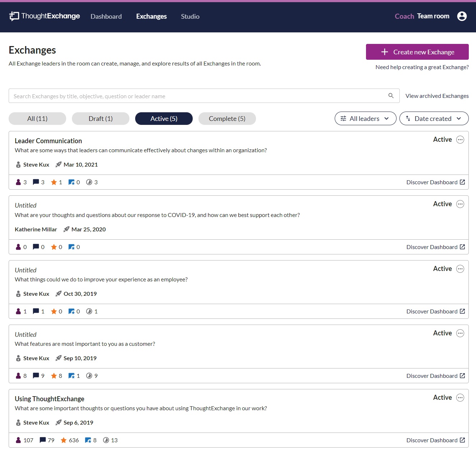Click participants icon showing 8 in customer card

pyautogui.click(x=18, y=376)
